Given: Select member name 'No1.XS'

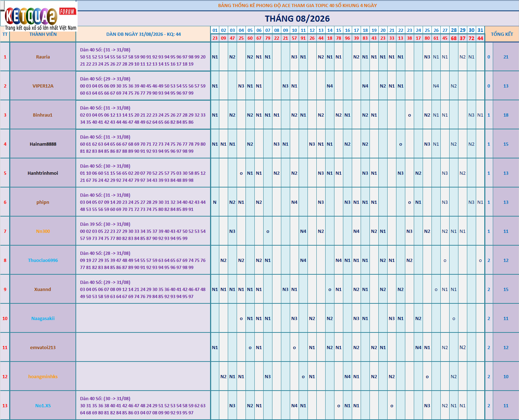Looking at the screenshot, I should point(43,406).
